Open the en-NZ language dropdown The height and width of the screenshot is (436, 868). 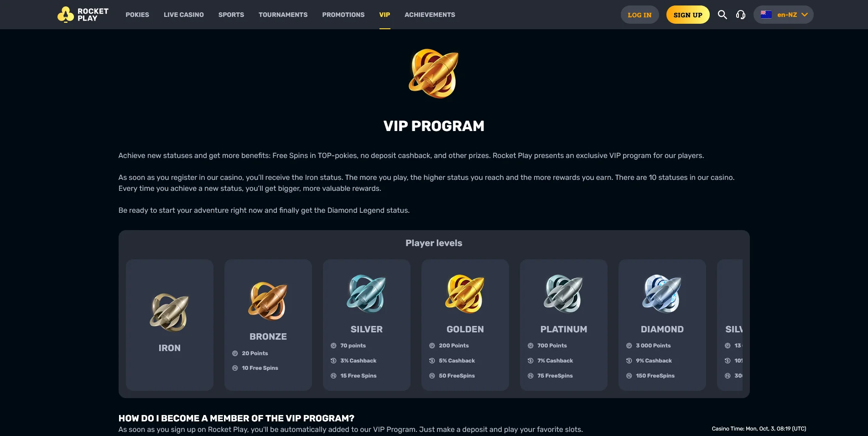point(784,15)
